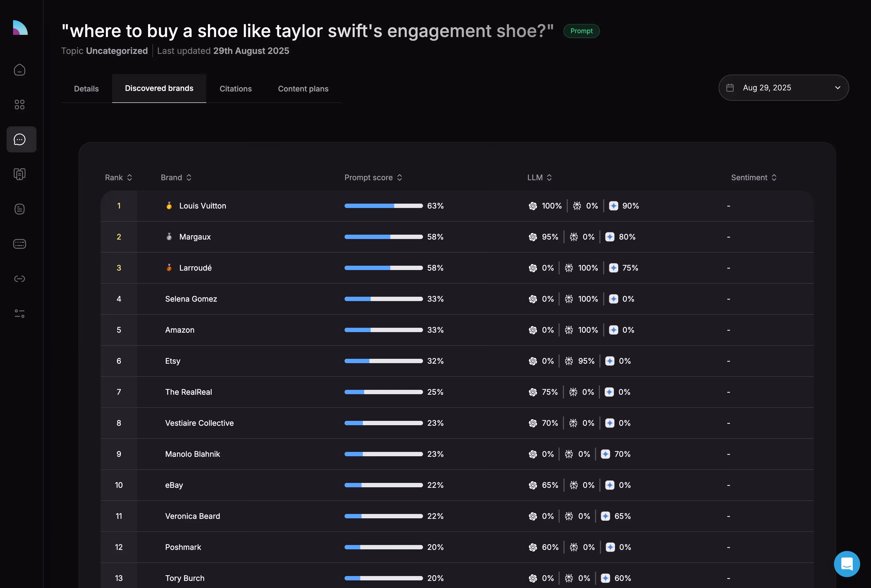
Task: Click the keyboard-shaped sidebar icon
Action: pos(20,244)
